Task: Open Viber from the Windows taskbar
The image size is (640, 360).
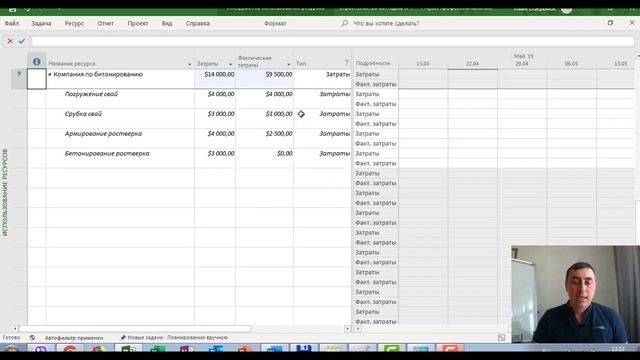Action: [x=41, y=348]
